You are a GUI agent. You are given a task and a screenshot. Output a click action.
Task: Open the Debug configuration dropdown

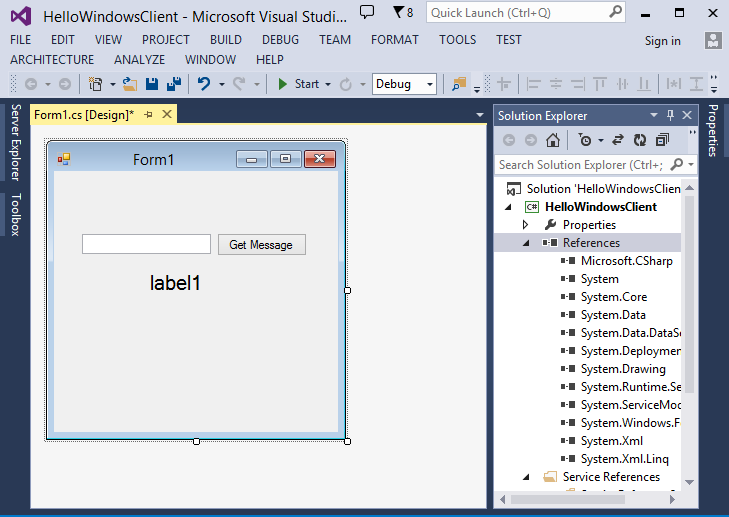pyautogui.click(x=430, y=85)
